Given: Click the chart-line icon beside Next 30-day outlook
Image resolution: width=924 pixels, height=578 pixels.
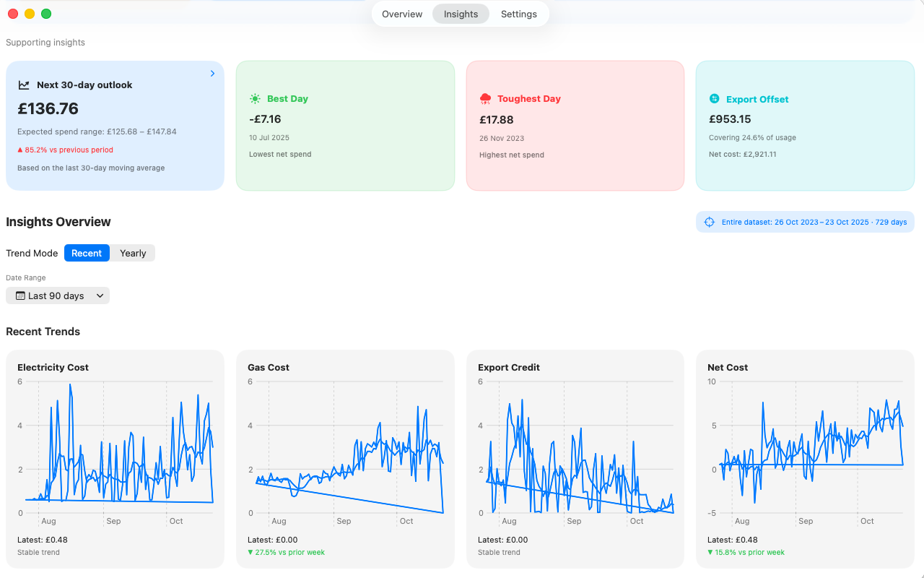Looking at the screenshot, I should coord(24,85).
